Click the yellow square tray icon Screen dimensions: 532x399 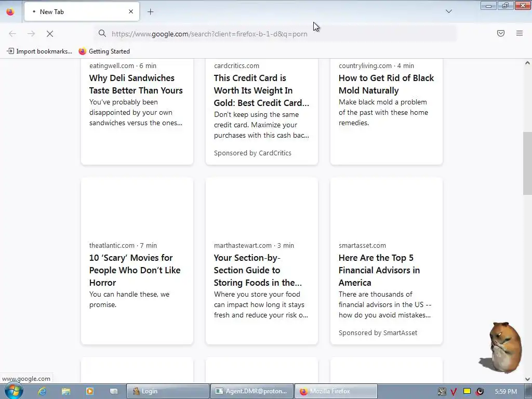point(467,391)
